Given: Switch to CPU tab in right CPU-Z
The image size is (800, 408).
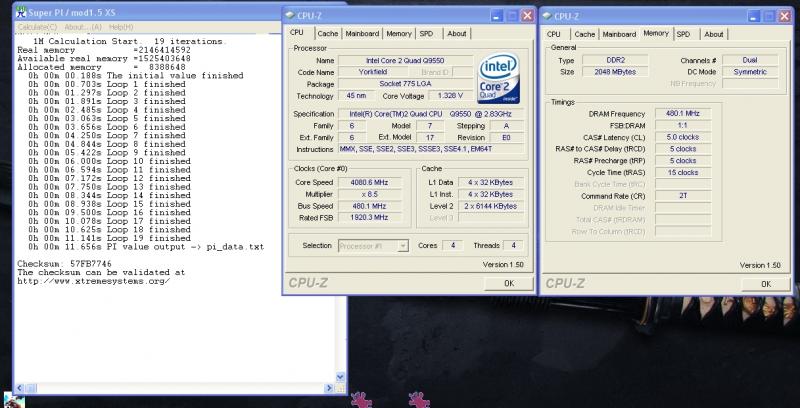Looking at the screenshot, I should (x=554, y=34).
